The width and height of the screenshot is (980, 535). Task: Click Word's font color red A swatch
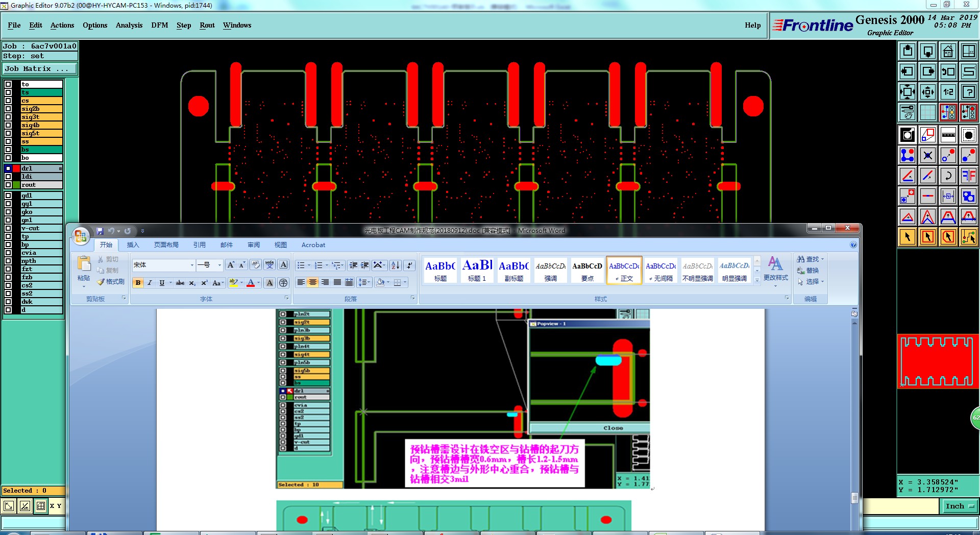pos(251,283)
